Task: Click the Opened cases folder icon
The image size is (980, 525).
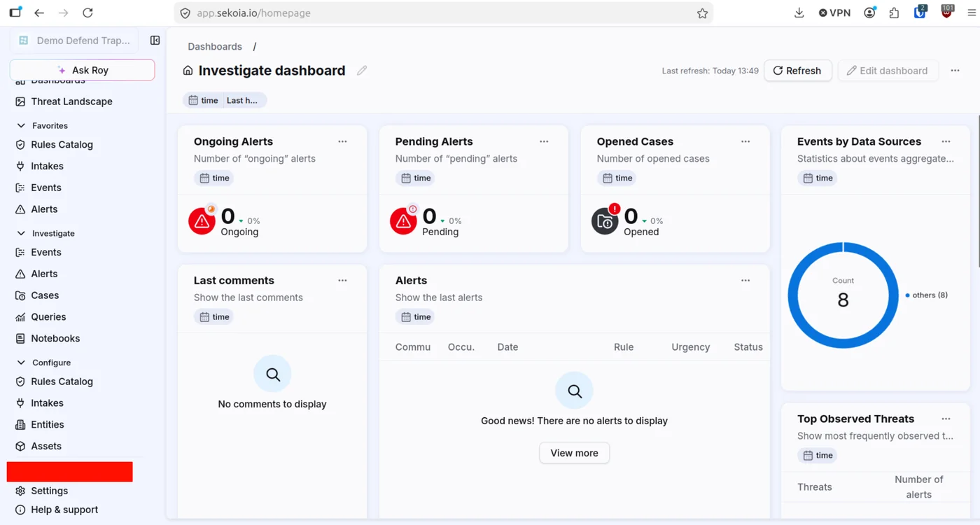Action: [605, 221]
